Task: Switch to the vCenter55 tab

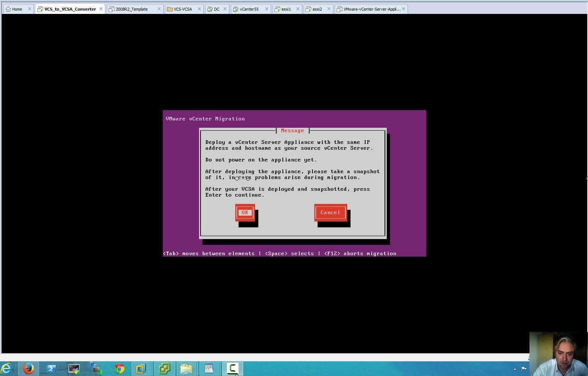Action: point(249,9)
